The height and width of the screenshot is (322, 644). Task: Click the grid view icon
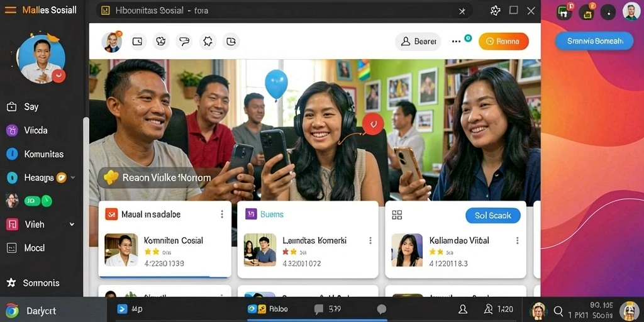pyautogui.click(x=397, y=215)
